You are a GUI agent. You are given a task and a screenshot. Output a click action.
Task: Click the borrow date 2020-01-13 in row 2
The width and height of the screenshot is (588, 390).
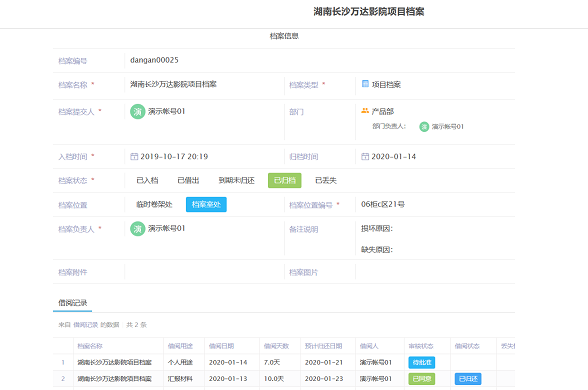point(228,379)
